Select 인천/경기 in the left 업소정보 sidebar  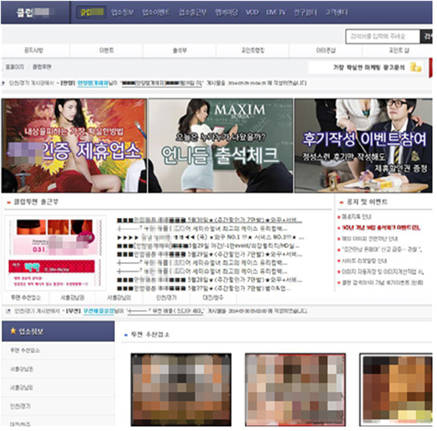[21, 406]
